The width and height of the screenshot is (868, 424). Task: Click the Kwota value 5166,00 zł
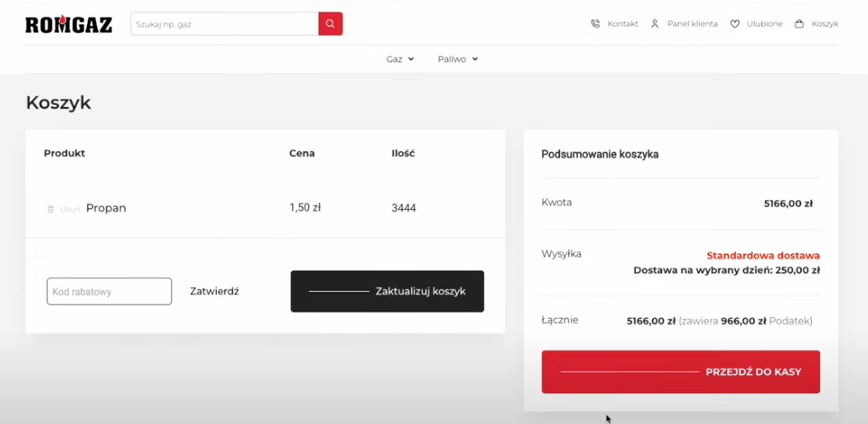pyautogui.click(x=788, y=203)
